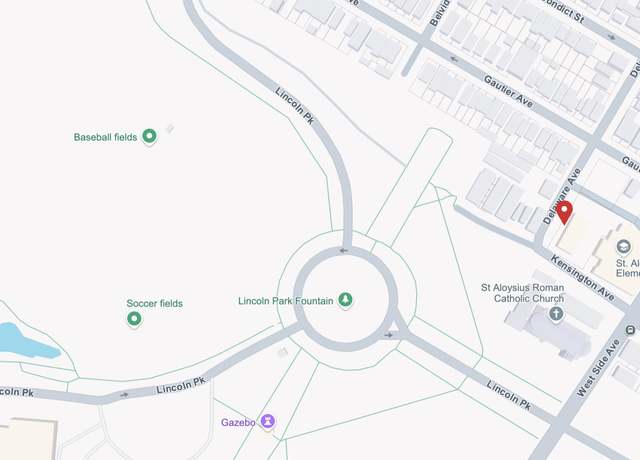
Task: Click the church building footprint
Action: (549, 329)
